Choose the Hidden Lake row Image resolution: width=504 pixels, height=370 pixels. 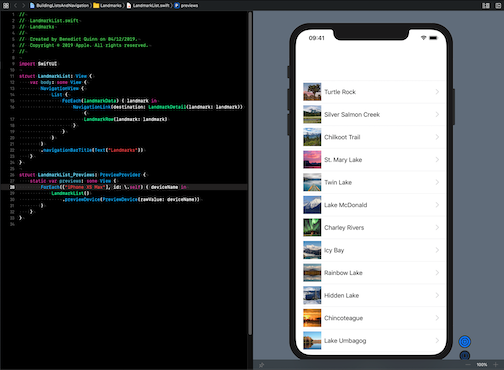(371, 296)
